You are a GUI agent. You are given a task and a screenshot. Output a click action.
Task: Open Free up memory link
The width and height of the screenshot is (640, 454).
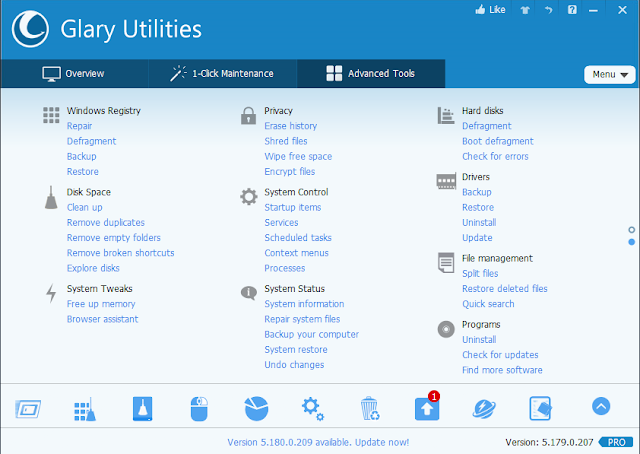click(101, 304)
